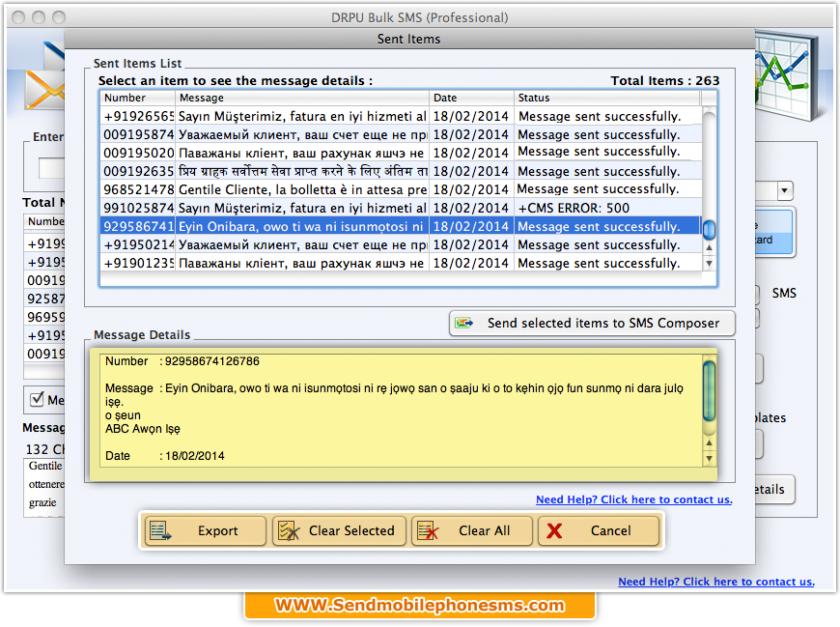840x627 pixels.
Task: Click the envelope logo icon in main window
Action: 45,76
